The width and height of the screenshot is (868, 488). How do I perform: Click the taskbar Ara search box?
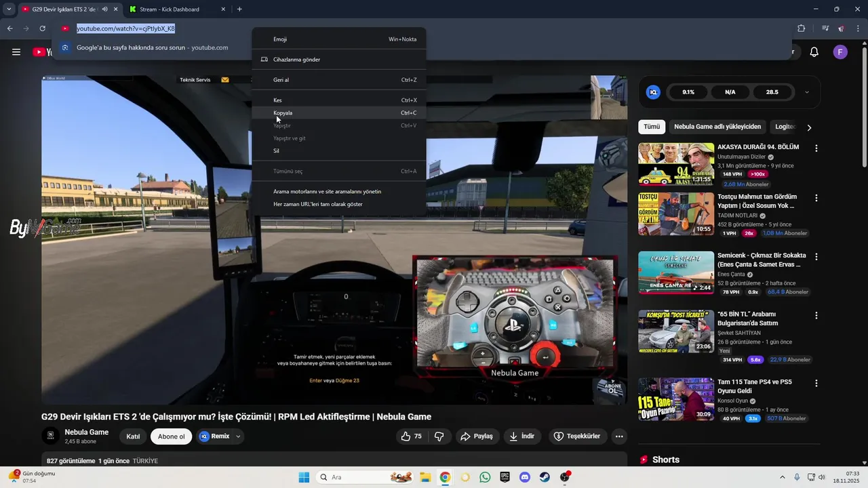(x=365, y=477)
